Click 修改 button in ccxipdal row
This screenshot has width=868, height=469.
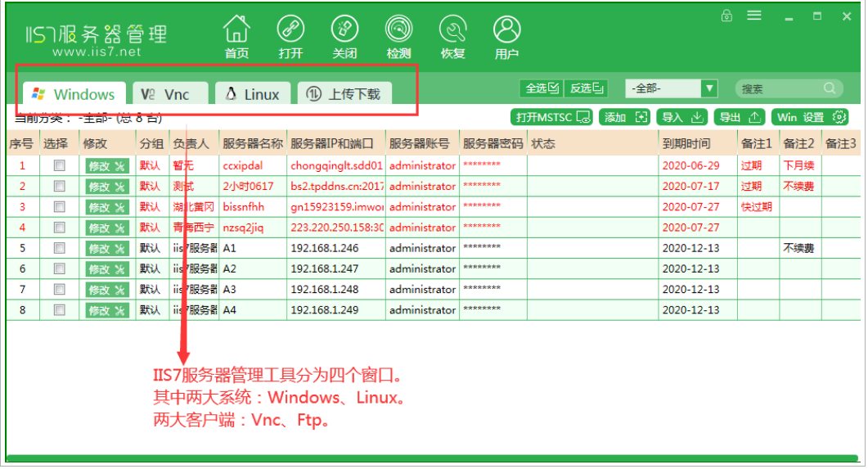click(107, 165)
